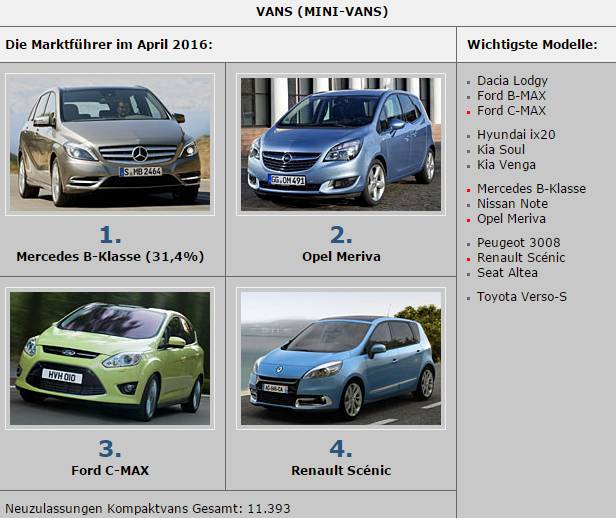
Task: Choose Toyota Verso-S from the list
Action: (522, 297)
